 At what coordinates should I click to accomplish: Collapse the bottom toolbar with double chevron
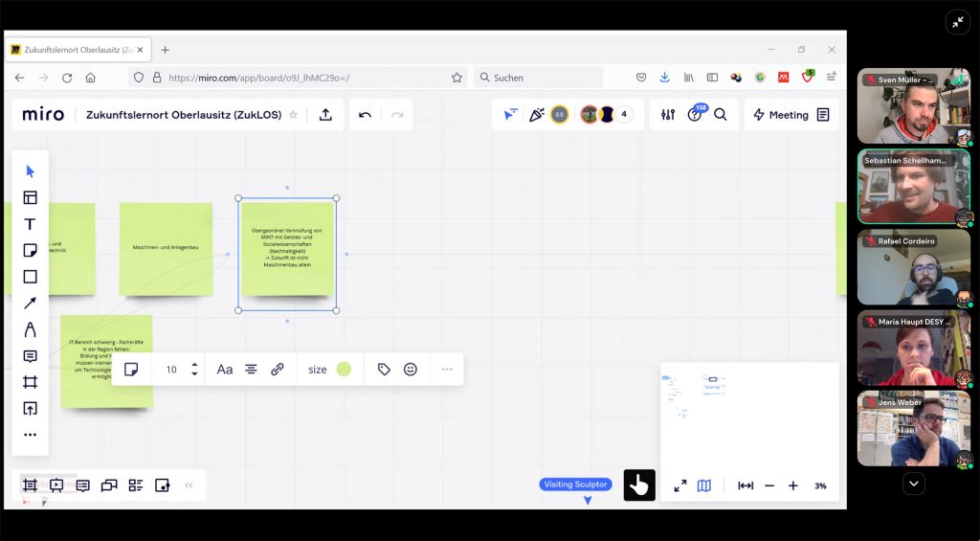[189, 485]
